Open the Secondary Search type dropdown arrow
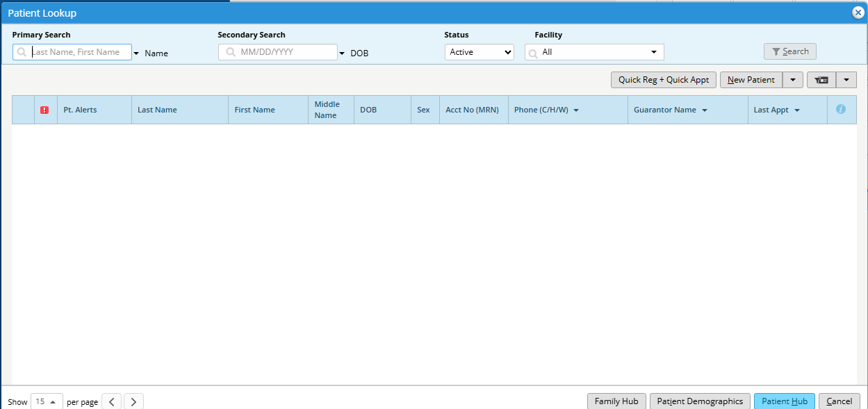 342,53
